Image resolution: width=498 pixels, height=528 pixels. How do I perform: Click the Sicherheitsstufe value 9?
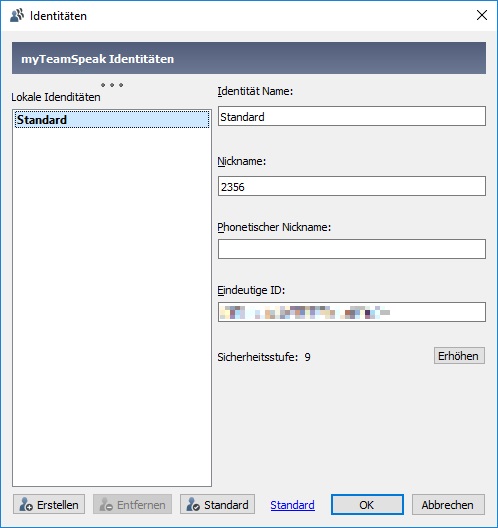click(x=307, y=357)
